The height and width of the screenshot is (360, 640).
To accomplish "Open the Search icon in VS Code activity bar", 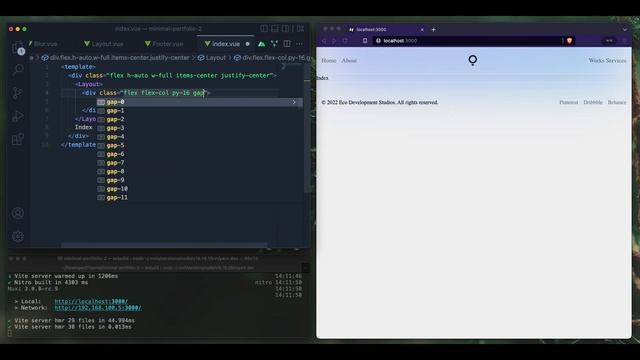I will pyautogui.click(x=18, y=70).
